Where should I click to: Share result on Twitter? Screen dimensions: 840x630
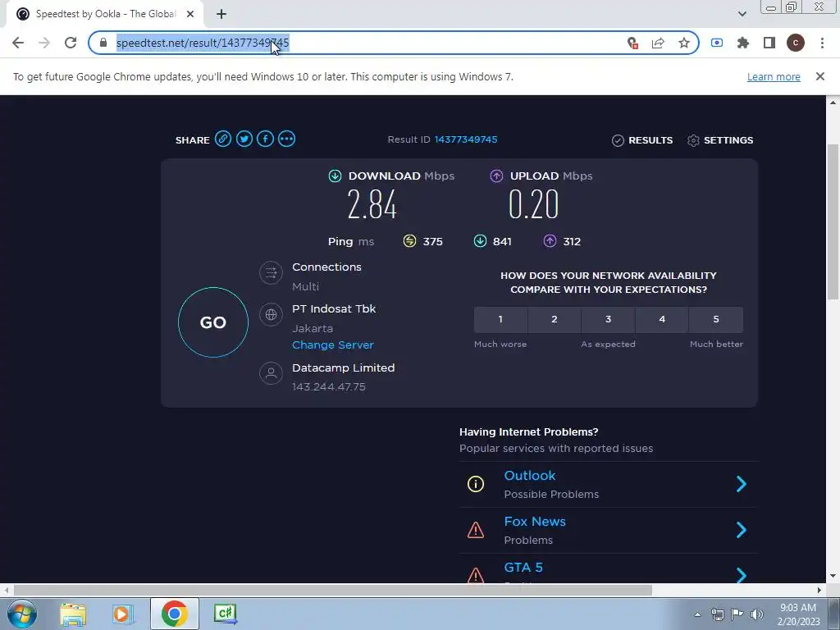click(244, 139)
